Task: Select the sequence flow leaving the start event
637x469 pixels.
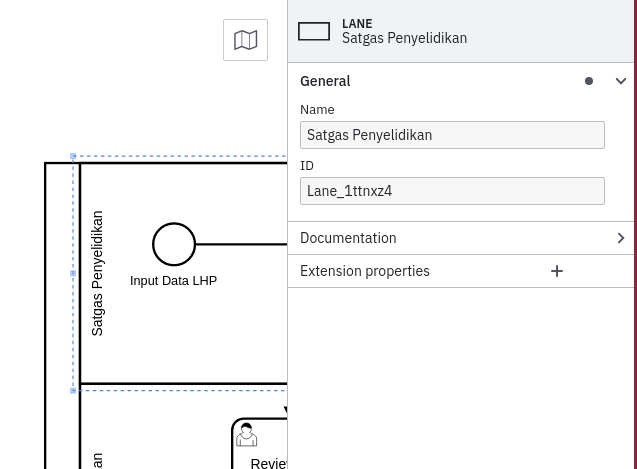Action: click(240, 244)
